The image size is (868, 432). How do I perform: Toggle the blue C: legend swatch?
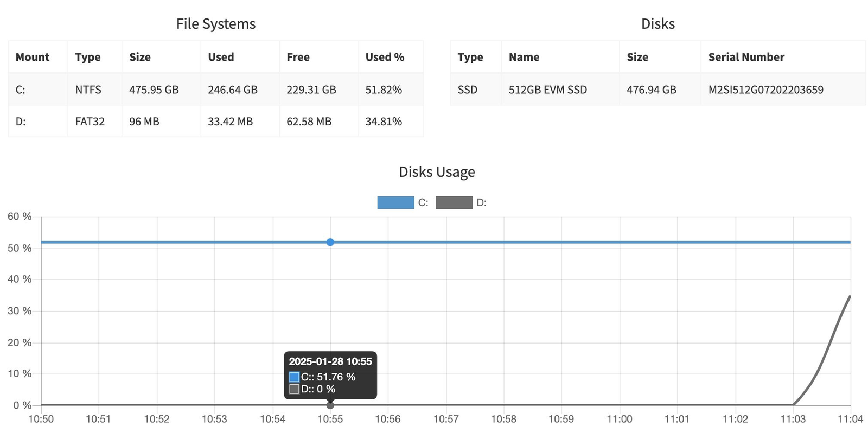point(395,203)
